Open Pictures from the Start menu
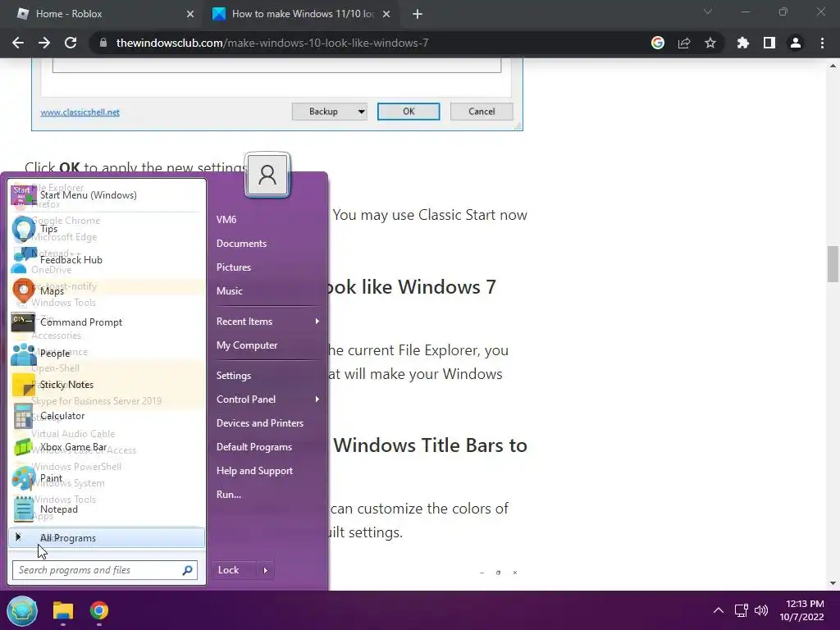Viewport: 840px width, 630px height. pos(234,267)
